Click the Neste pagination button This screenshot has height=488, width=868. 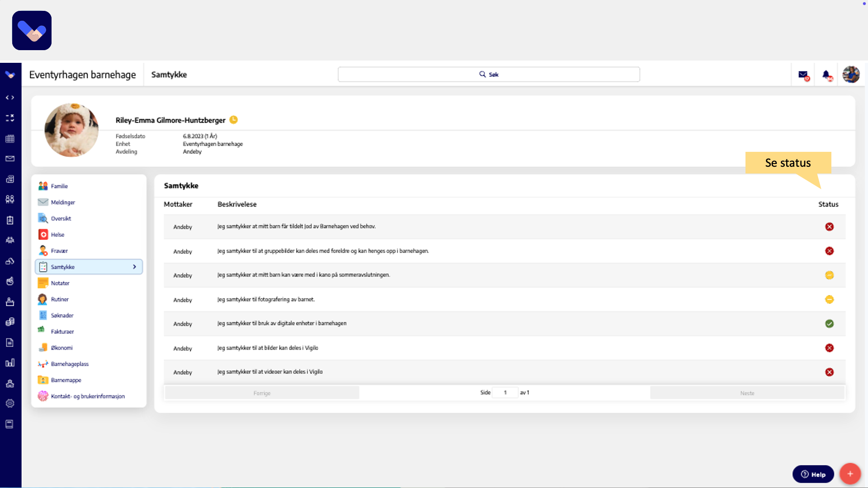click(747, 393)
